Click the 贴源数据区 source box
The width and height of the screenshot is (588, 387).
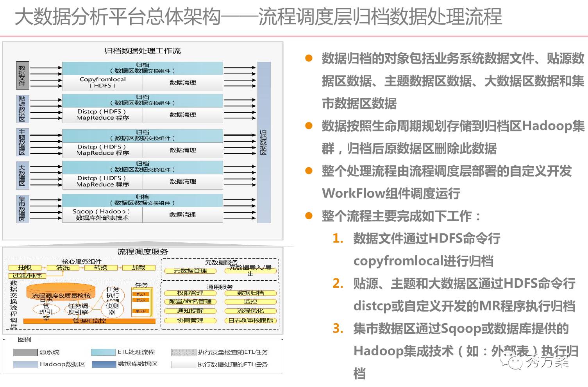[x=22, y=108]
